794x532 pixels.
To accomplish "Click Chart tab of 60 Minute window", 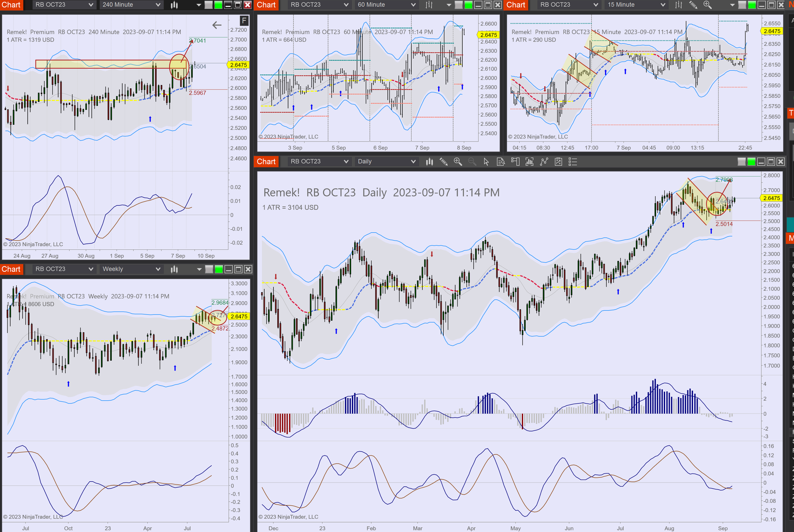I will [266, 5].
